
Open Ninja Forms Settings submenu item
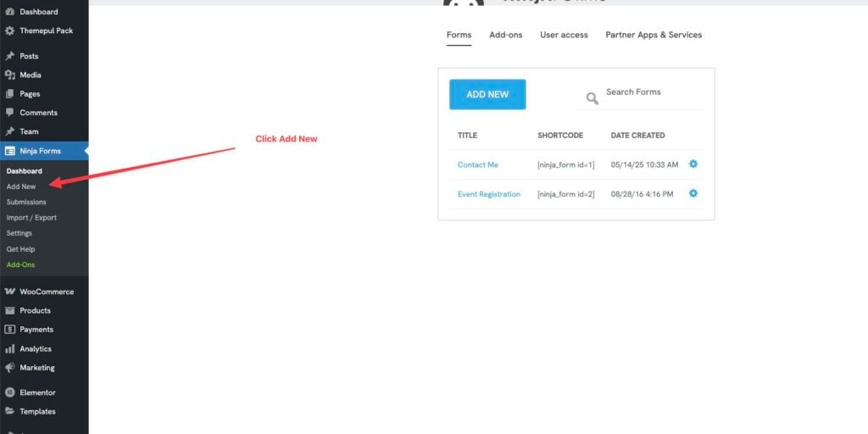click(x=19, y=233)
